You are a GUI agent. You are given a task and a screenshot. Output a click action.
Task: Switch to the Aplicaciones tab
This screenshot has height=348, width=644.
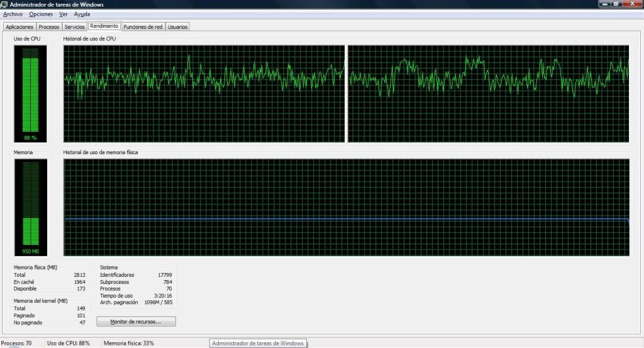[x=19, y=27]
